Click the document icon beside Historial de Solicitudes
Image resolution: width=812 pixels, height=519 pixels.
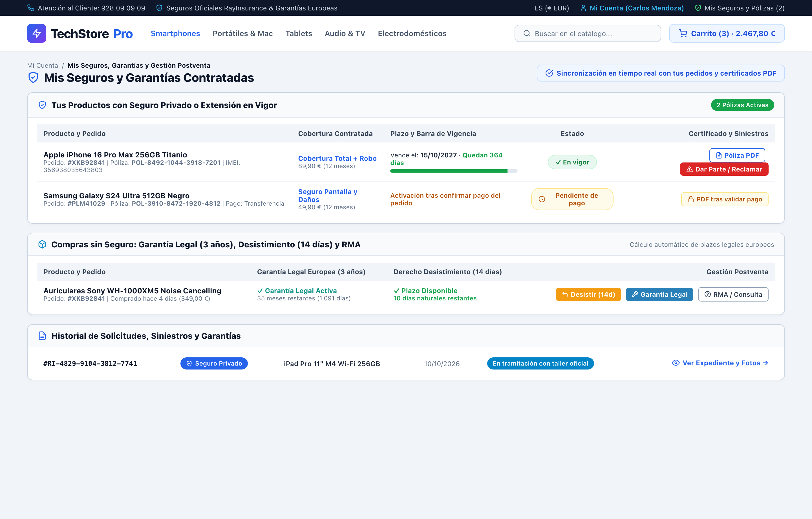click(42, 336)
